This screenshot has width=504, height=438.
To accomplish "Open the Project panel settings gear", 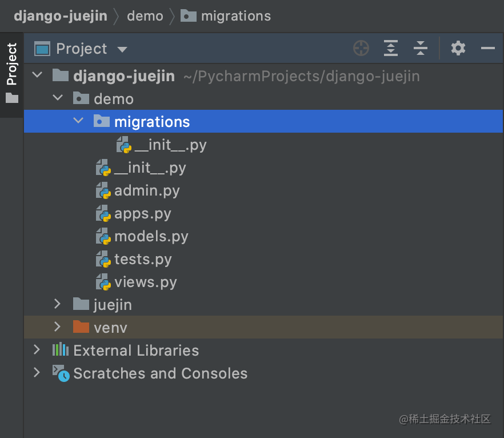I will [x=458, y=48].
